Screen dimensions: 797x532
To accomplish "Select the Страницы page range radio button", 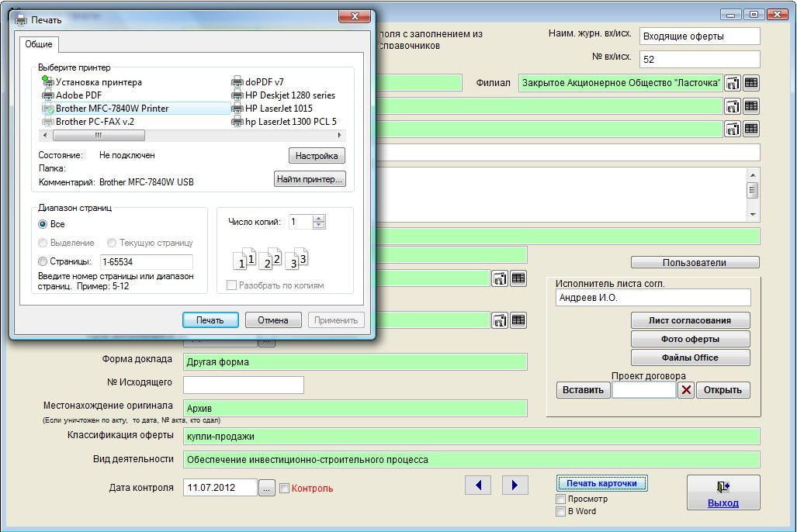I will point(43,262).
